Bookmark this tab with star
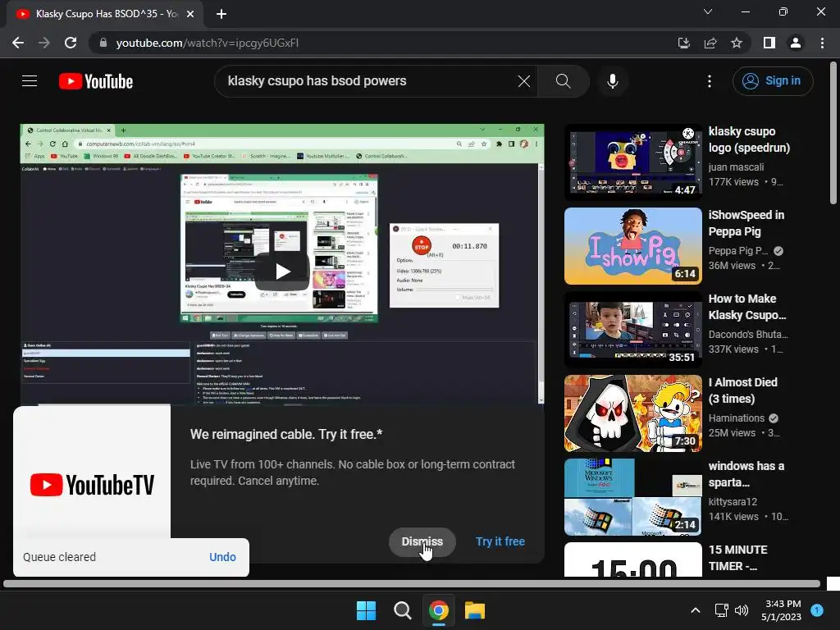The image size is (840, 630). (737, 43)
